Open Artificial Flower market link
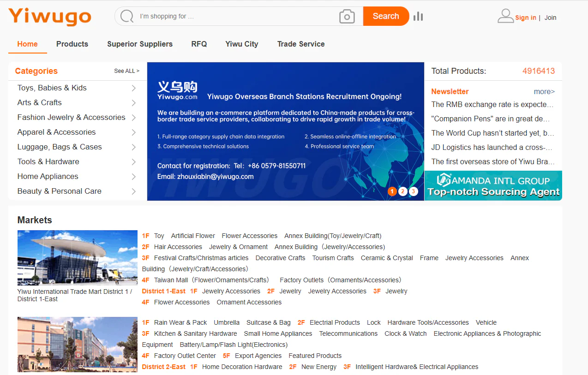This screenshot has height=375, width=588. (193, 236)
